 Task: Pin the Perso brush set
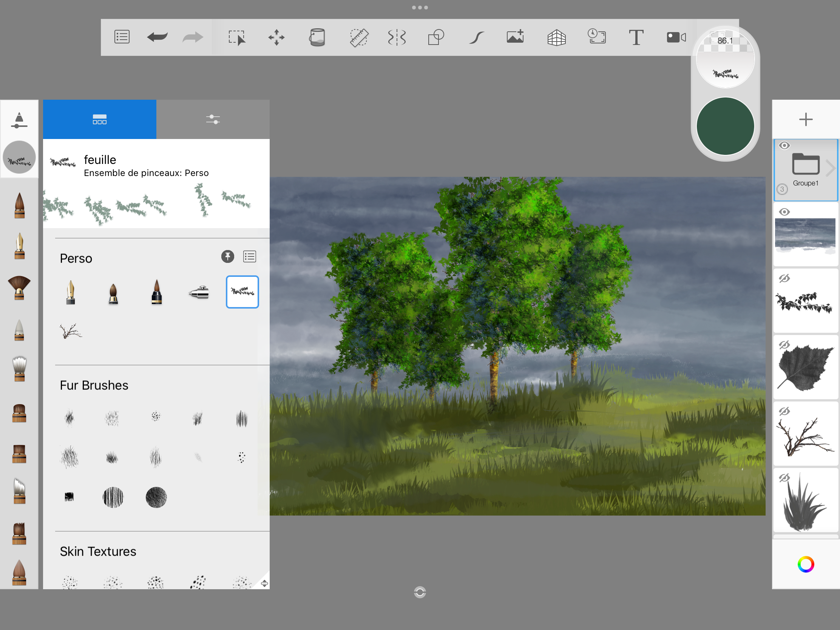tap(227, 257)
